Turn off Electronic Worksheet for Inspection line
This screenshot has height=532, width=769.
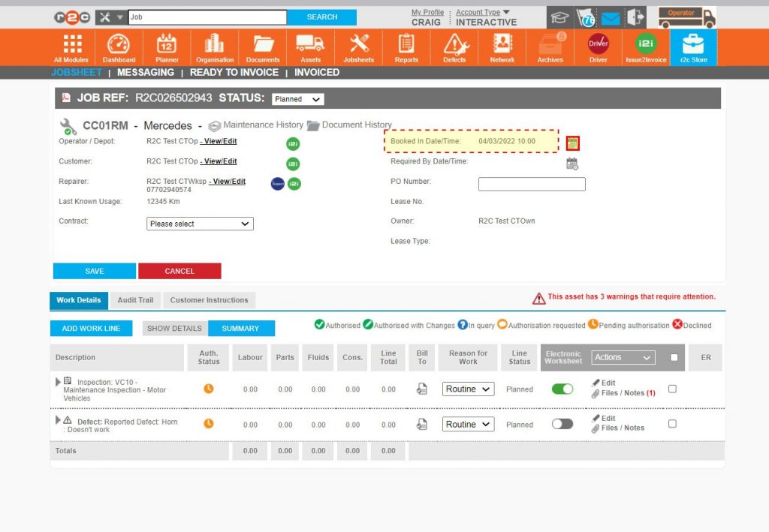click(562, 389)
